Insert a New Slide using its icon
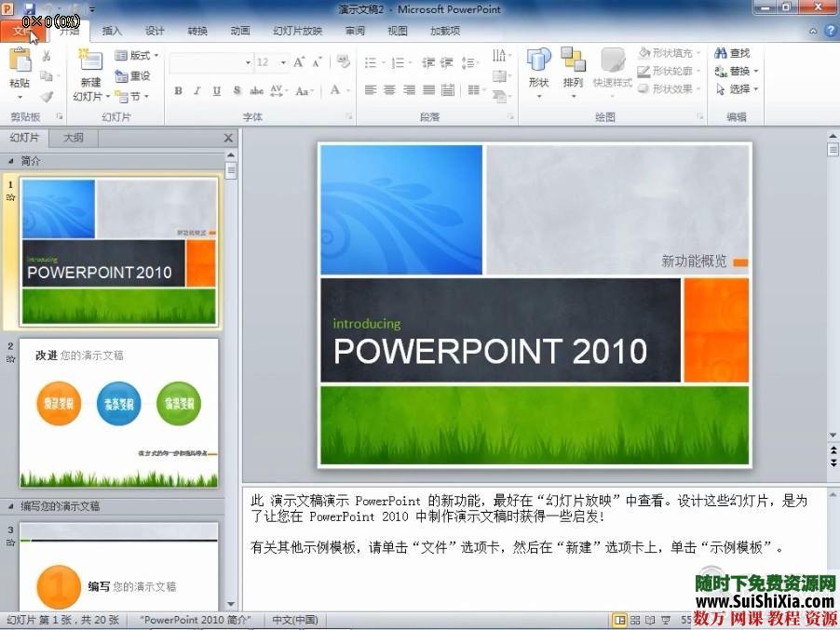 click(x=90, y=60)
